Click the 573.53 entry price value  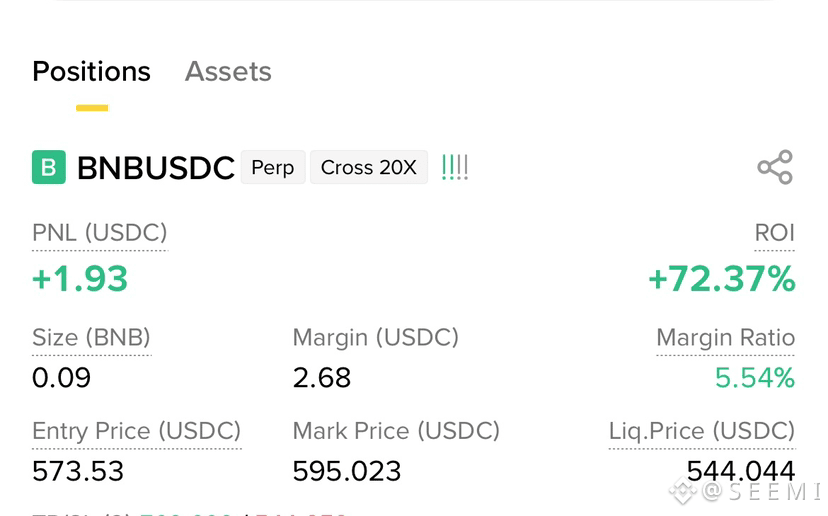coord(78,471)
